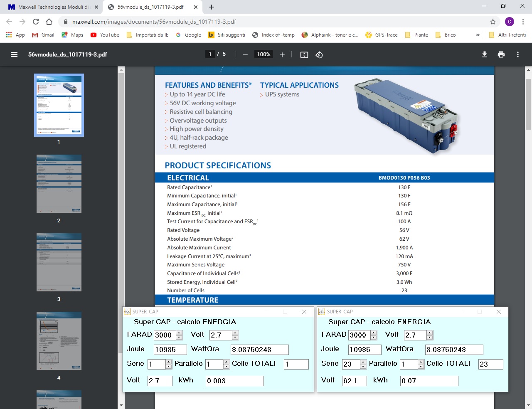Close the left SUPER-CAP window

pos(304,312)
